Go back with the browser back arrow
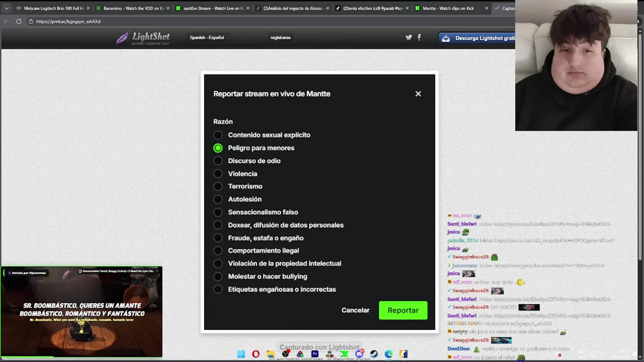The image size is (644, 362). tap(7, 21)
